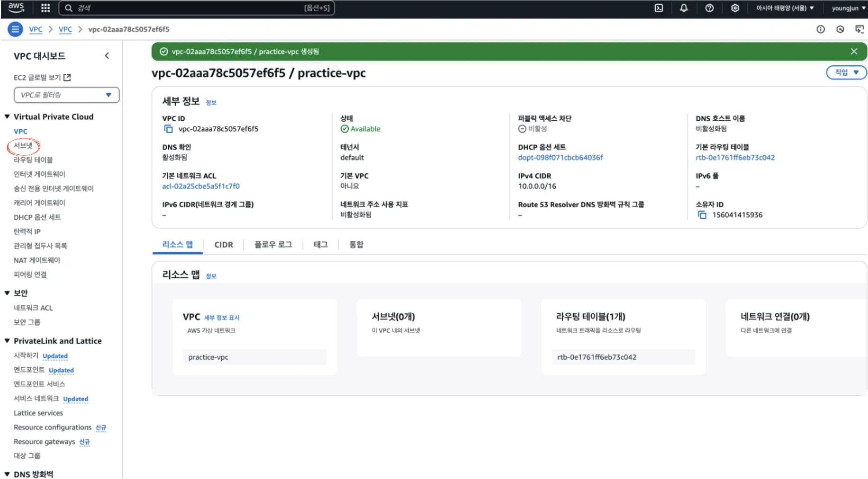The image size is (868, 479).
Task: Switch to the CIDR tab
Action: click(224, 245)
